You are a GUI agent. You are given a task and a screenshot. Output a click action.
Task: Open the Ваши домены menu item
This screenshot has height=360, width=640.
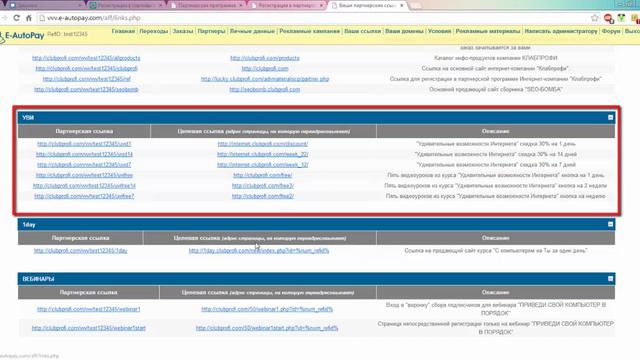click(x=404, y=31)
